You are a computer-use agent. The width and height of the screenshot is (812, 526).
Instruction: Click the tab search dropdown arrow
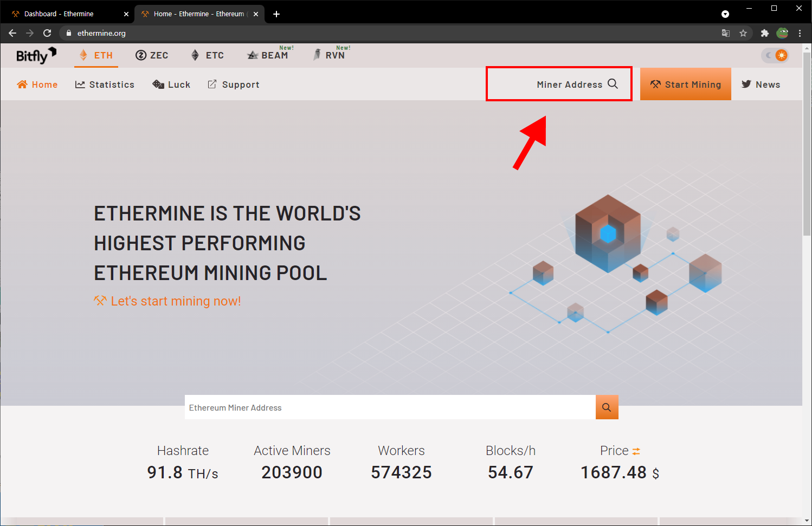tap(725, 14)
